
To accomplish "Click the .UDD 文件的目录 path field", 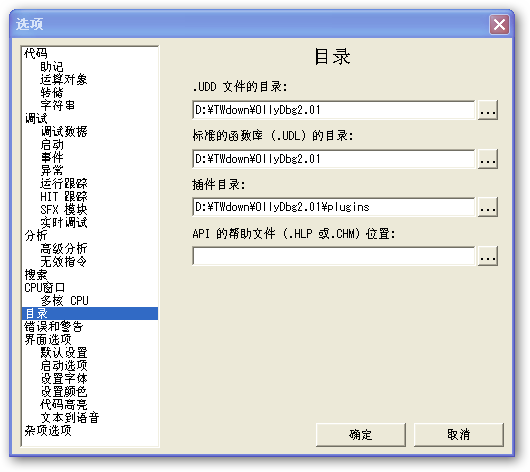I will [333, 110].
